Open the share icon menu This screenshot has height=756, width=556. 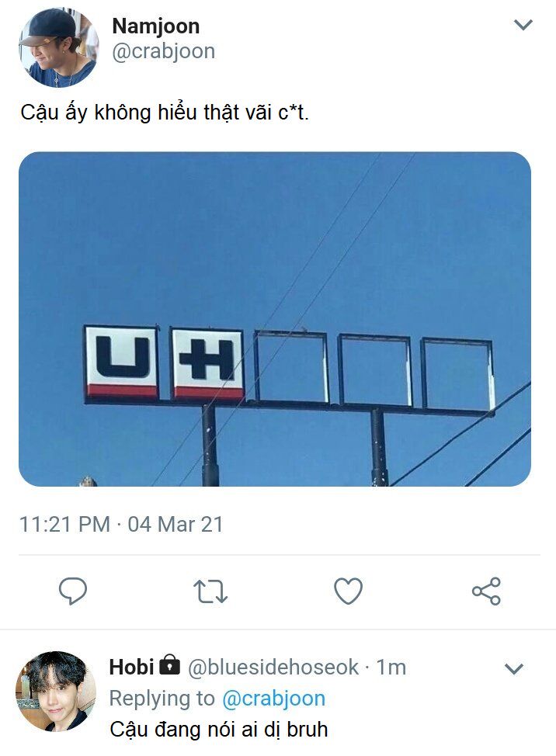[486, 591]
